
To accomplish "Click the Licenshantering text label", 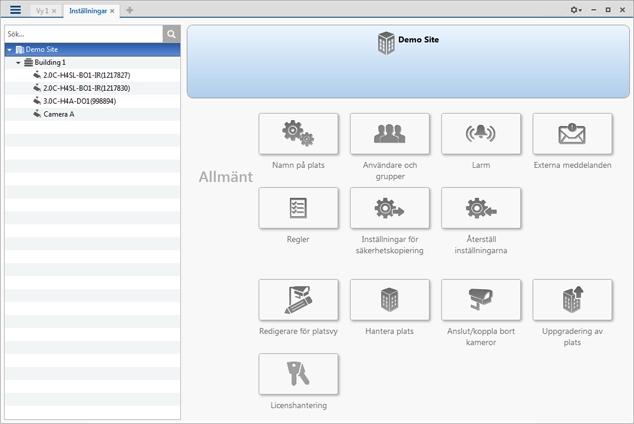I will 298,405.
